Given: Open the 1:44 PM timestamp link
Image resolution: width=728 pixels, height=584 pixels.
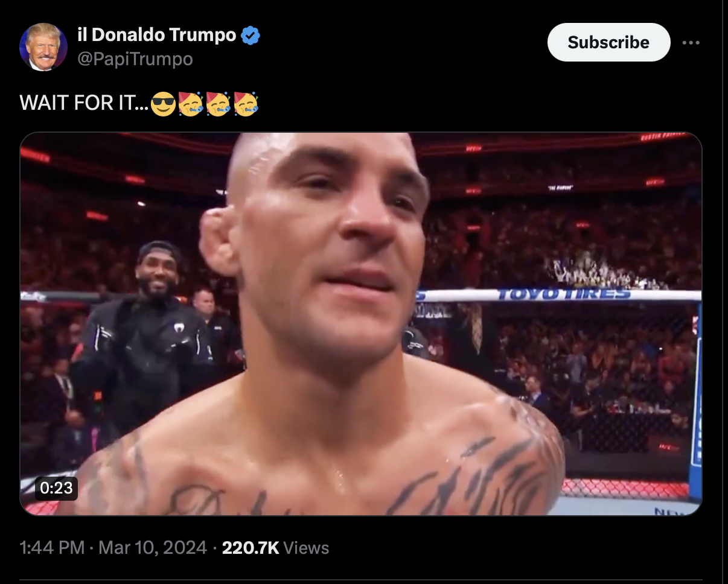Looking at the screenshot, I should [x=52, y=548].
